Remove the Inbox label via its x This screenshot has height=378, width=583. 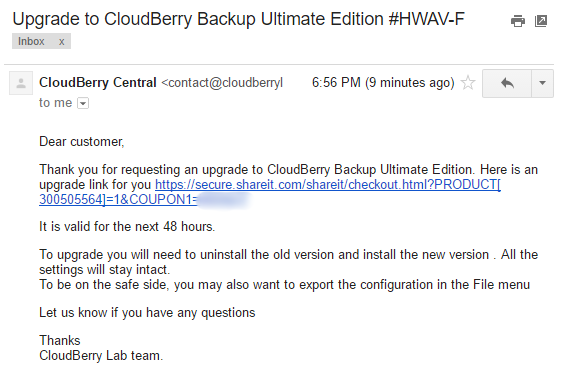tap(62, 42)
